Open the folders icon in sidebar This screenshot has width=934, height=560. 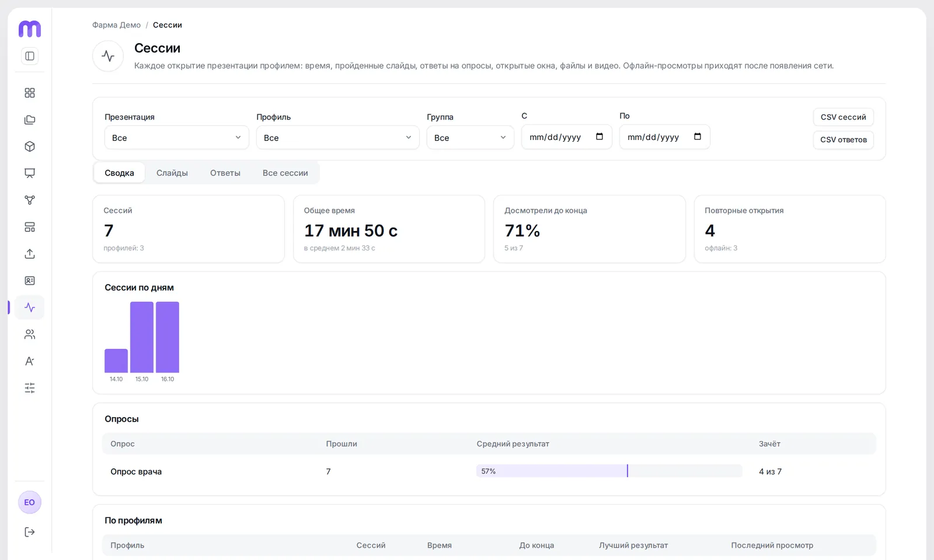pos(30,120)
